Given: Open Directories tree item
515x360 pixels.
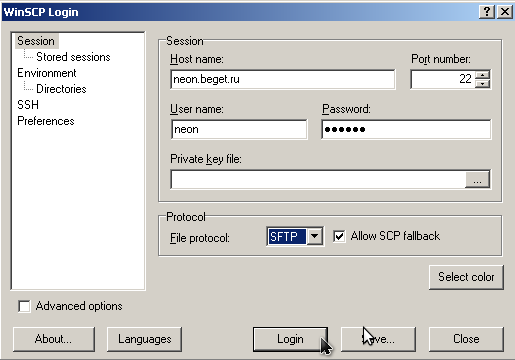Looking at the screenshot, I should point(61,89).
